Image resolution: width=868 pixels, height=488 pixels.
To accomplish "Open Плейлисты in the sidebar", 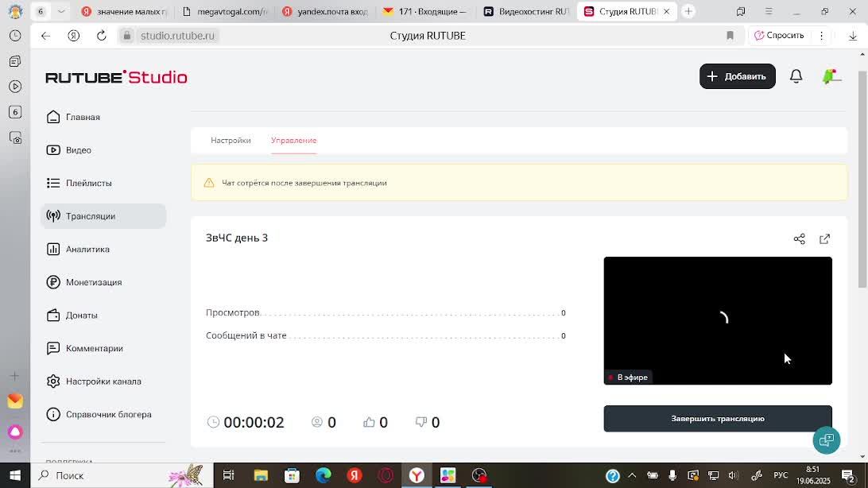I will (103, 183).
